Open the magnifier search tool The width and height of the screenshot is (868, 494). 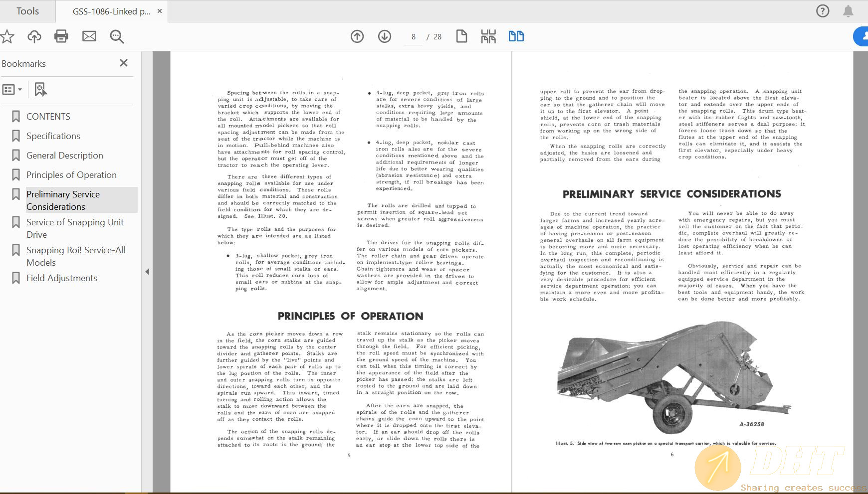[117, 36]
